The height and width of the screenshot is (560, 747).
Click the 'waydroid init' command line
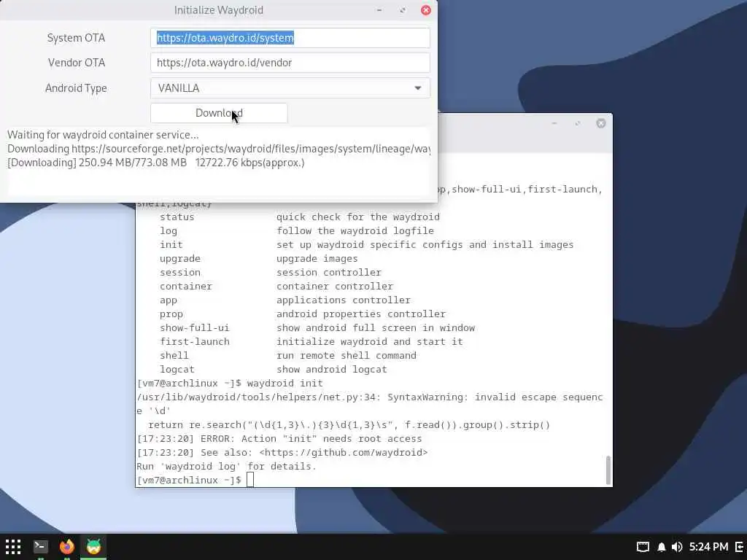(230, 383)
